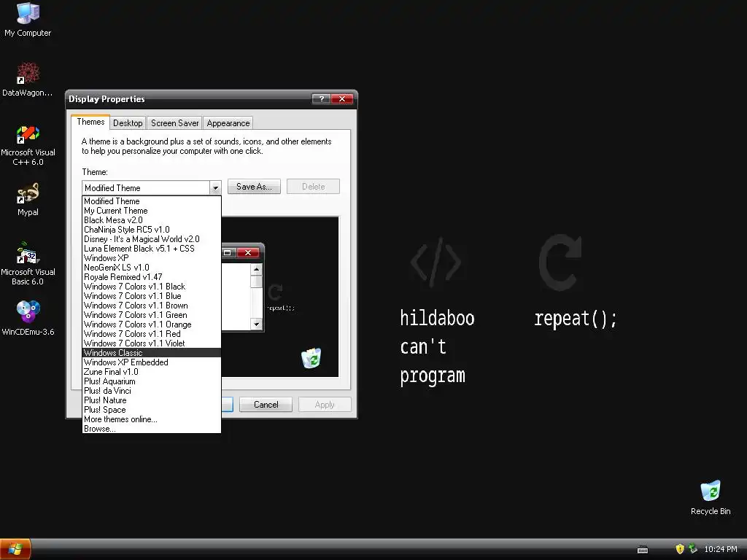Viewport: 747px width, 560px height.
Task: Select the DataWagon shortcut icon
Action: pos(28,79)
